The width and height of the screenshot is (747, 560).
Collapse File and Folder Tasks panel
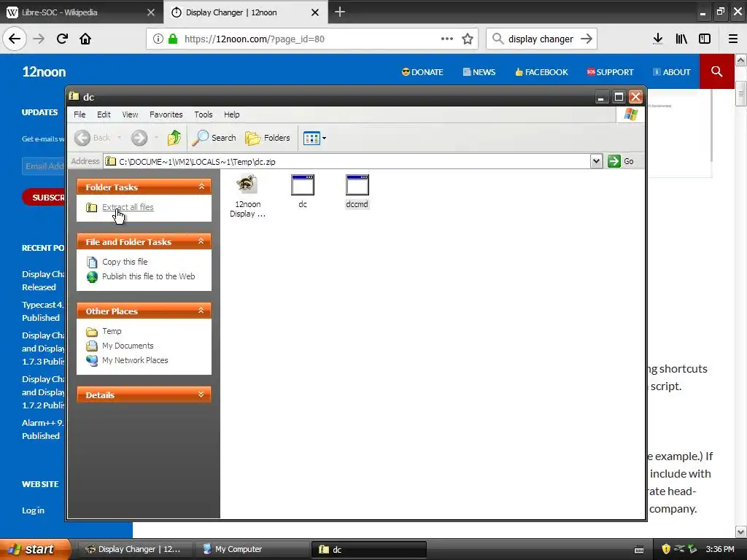pyautogui.click(x=201, y=241)
